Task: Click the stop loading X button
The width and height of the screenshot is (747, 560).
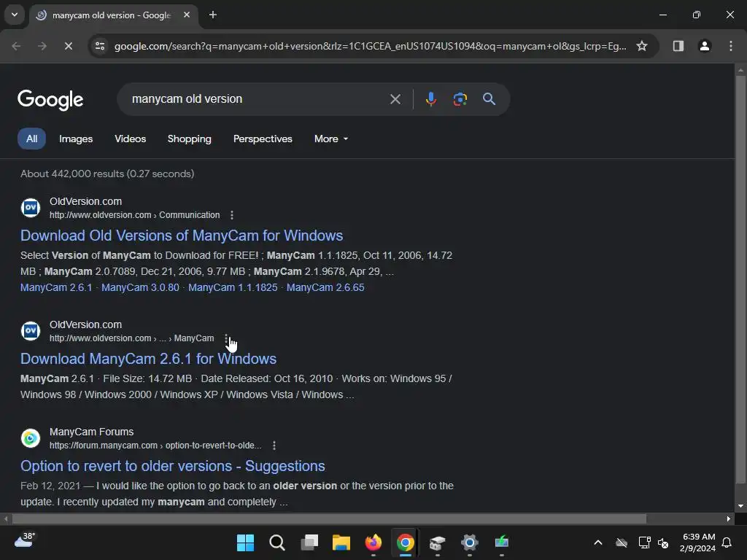Action: (68, 46)
